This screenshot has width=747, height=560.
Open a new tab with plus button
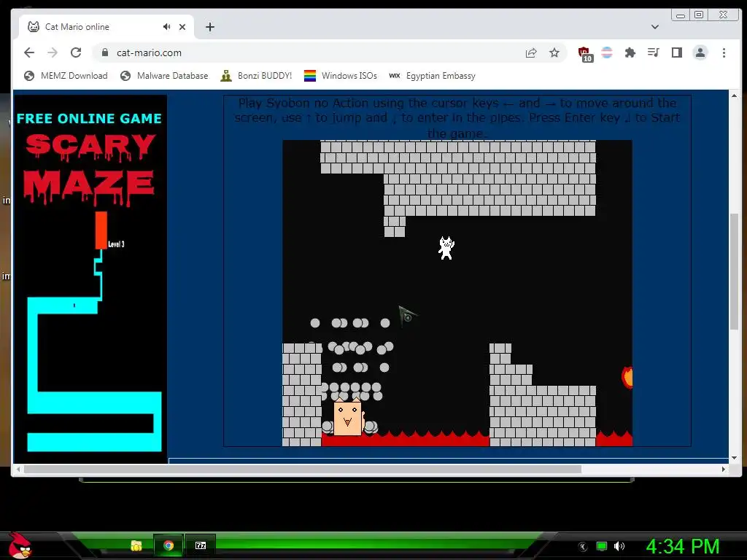(x=210, y=27)
